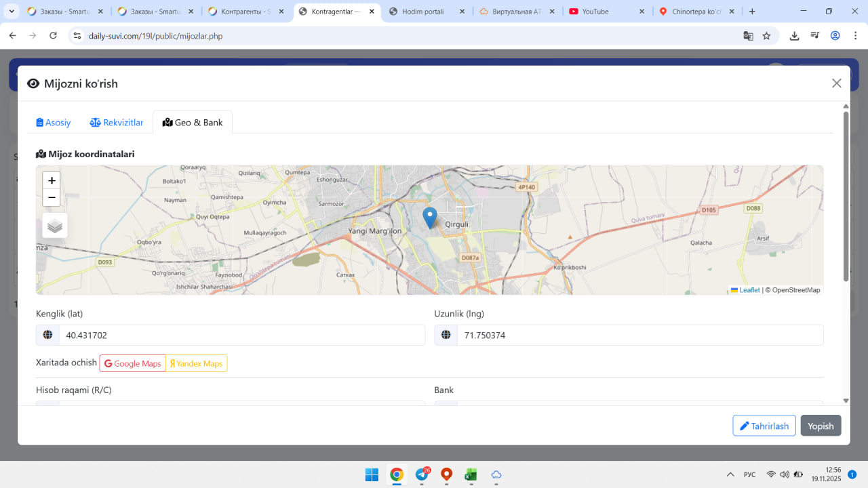
Task: Bookmark this page with star icon
Action: [766, 36]
